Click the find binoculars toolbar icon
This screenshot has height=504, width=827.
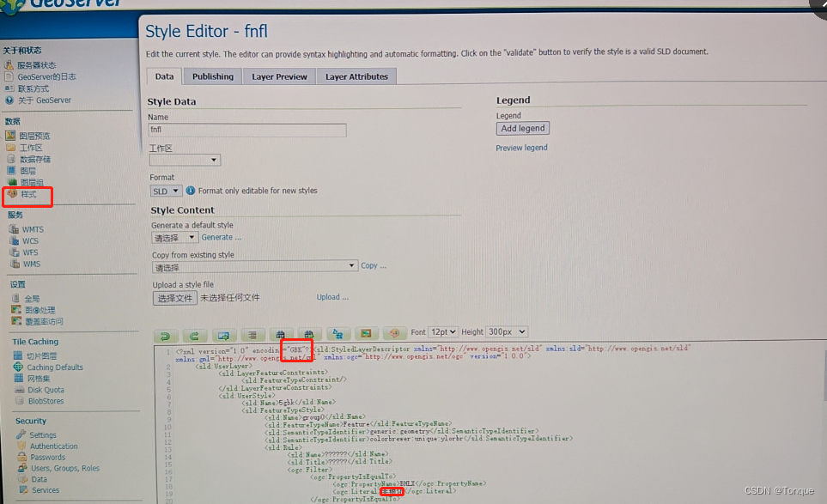[281, 334]
